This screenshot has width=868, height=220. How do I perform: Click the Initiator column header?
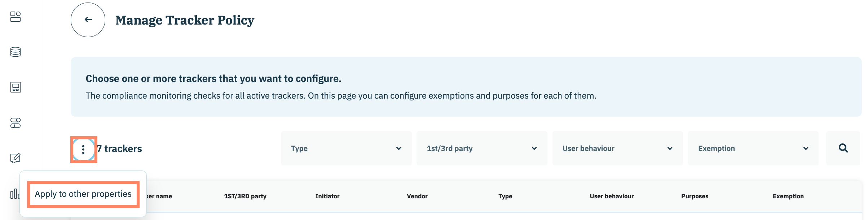click(x=327, y=196)
